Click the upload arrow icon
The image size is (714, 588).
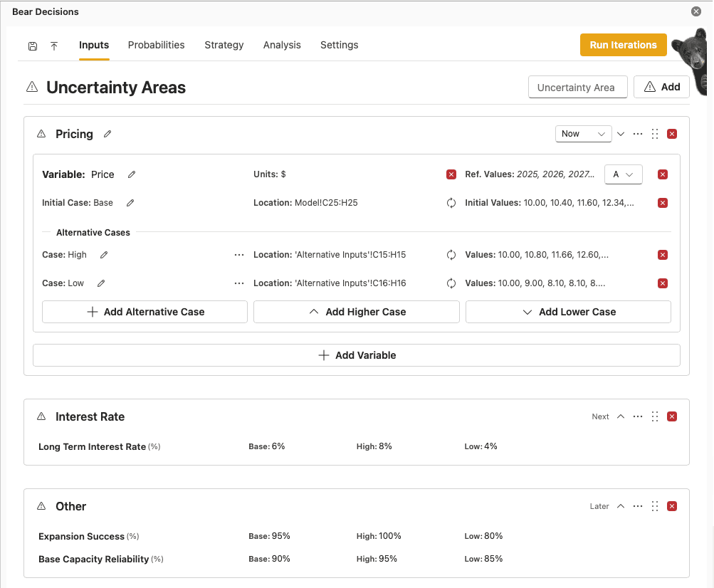[x=53, y=46]
